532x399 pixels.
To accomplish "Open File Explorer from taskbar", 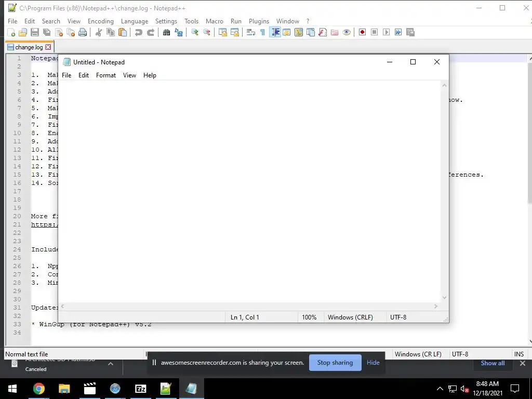I will tap(64, 389).
